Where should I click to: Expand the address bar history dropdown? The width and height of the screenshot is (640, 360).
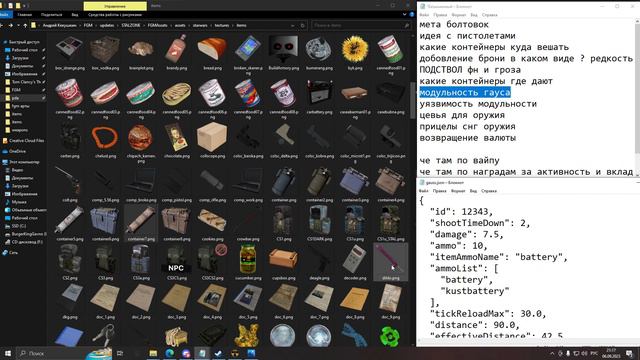pos(293,25)
